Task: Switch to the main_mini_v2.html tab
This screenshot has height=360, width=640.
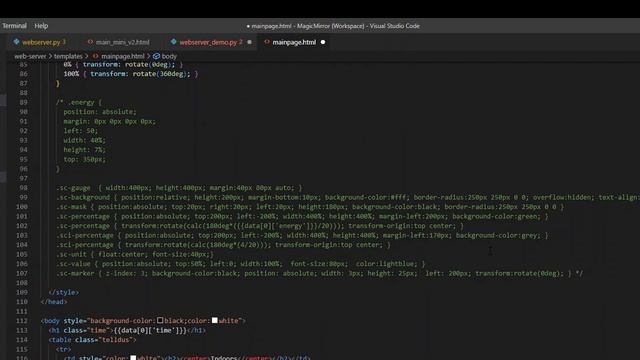Action: pyautogui.click(x=122, y=42)
